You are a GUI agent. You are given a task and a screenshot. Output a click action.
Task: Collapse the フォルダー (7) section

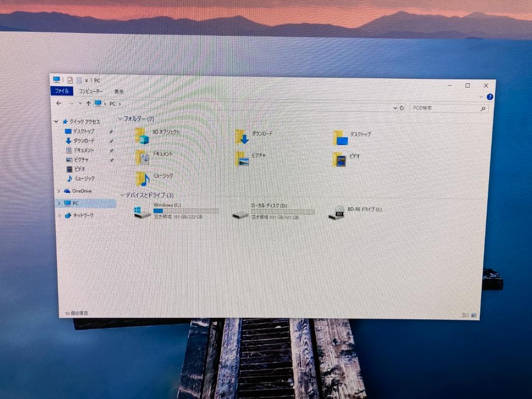click(x=121, y=119)
